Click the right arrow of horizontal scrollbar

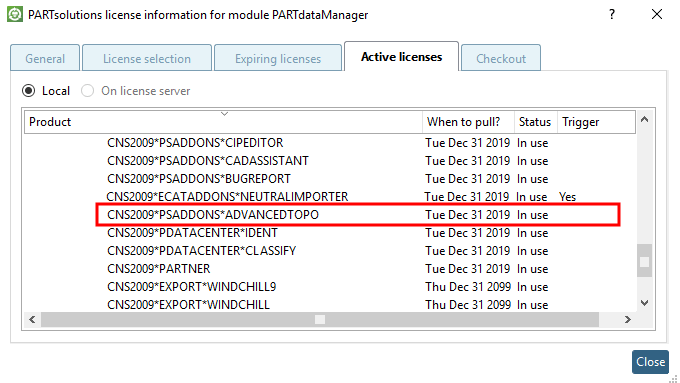[628, 320]
